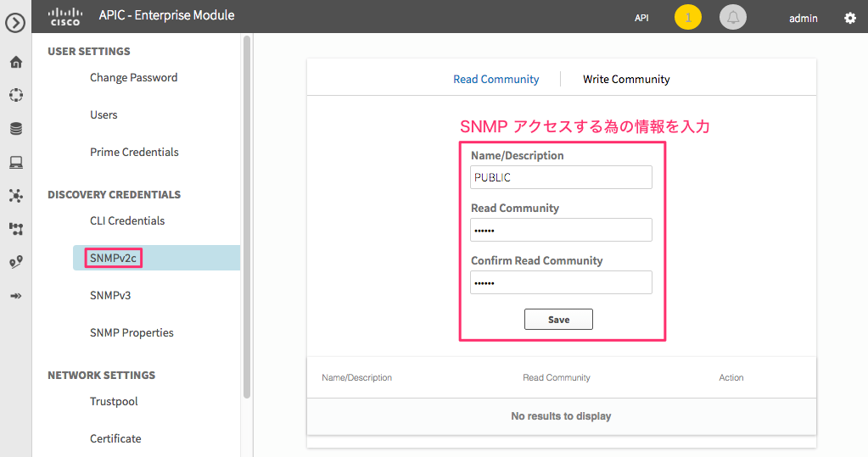Click the Cisco logo in the header
Image resolution: width=868 pixels, height=457 pixels.
click(x=65, y=17)
